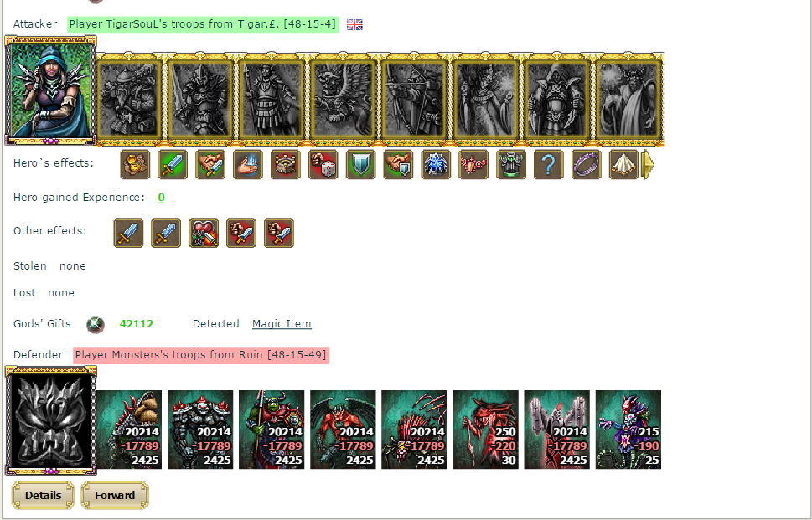The image size is (812, 520).
Task: Click the heart and sword other effect
Action: [x=204, y=233]
